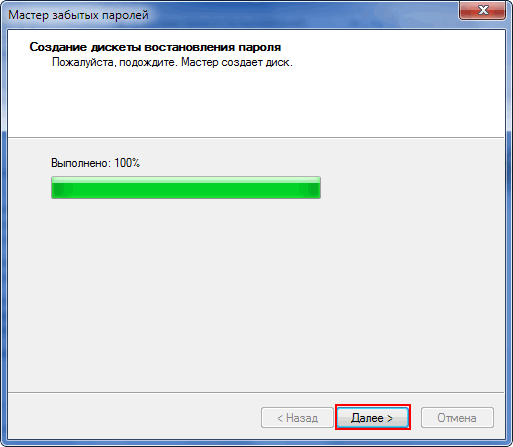Image resolution: width=513 pixels, height=447 pixels.
Task: Click the Мастер создает диск sentence
Action: tap(237, 62)
